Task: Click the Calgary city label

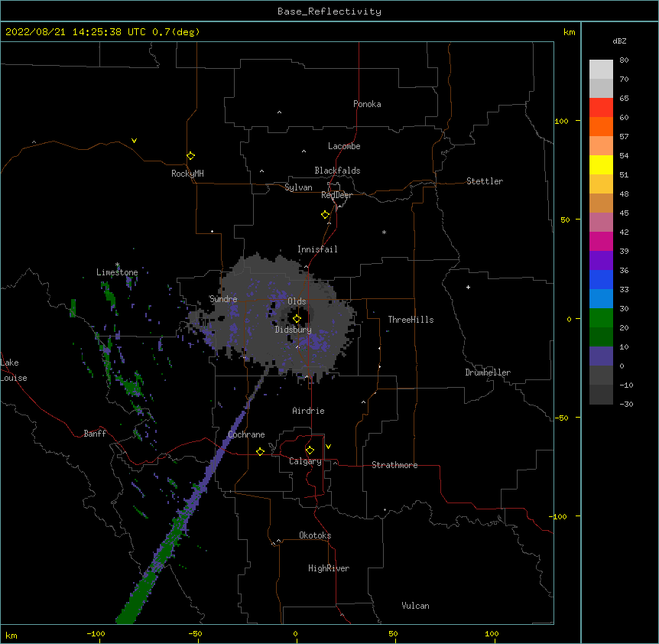Action: (305, 461)
